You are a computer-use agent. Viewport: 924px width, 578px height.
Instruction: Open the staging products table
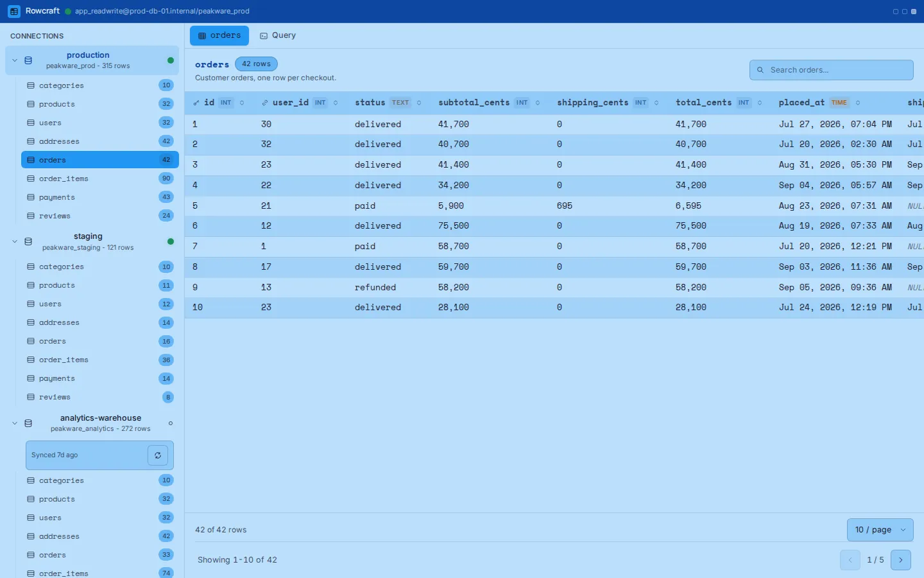tap(100, 285)
